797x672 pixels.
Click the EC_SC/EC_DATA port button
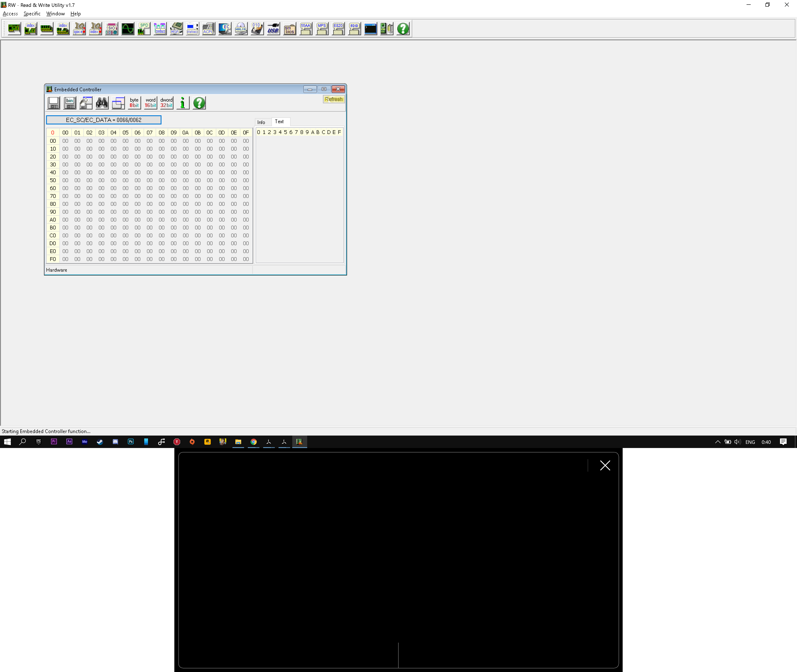point(104,120)
